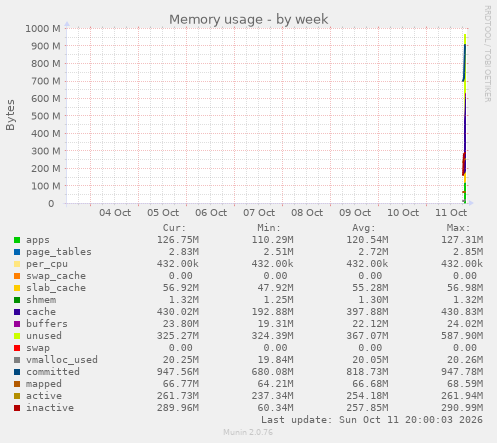Click the slab_cache min value 47.92M
This screenshot has width=497, height=443.
(x=275, y=288)
